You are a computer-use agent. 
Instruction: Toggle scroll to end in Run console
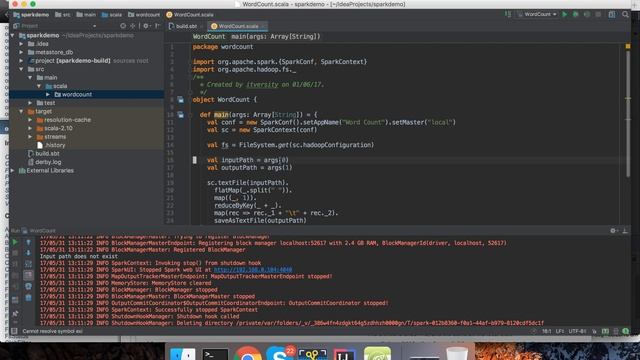[x=28, y=275]
